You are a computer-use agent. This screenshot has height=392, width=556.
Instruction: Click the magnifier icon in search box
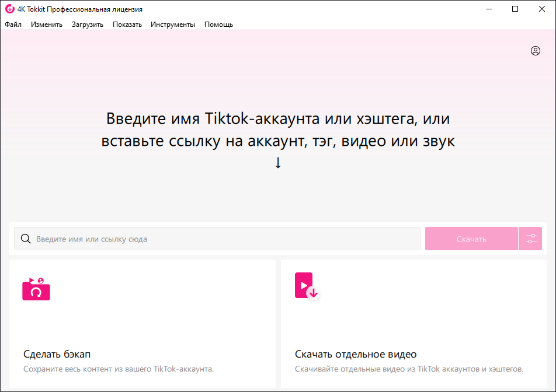(26, 239)
